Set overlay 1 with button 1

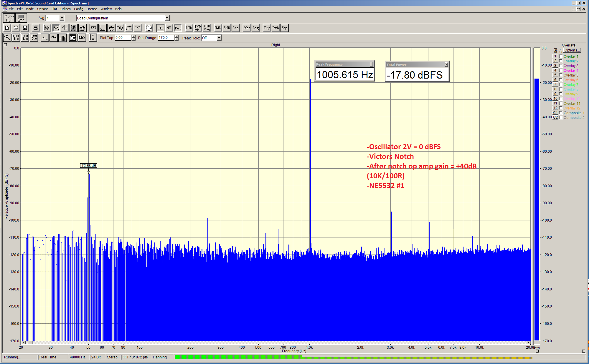pyautogui.click(x=555, y=56)
